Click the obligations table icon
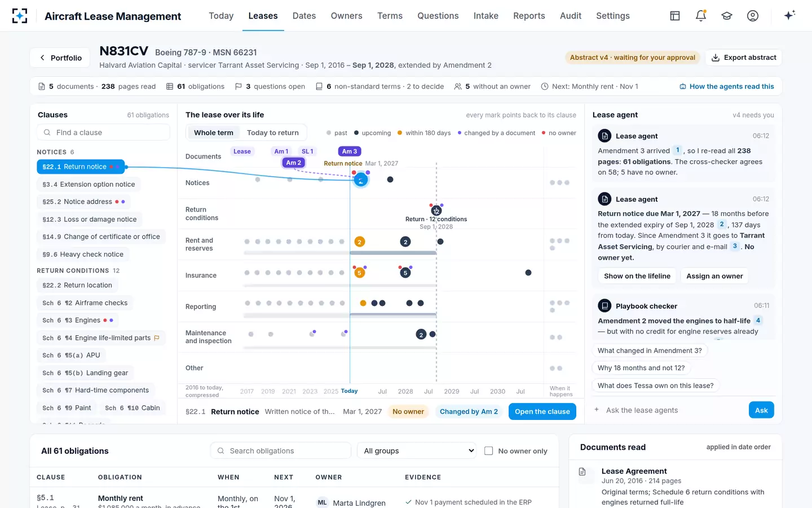The image size is (812, 508). [x=170, y=86]
